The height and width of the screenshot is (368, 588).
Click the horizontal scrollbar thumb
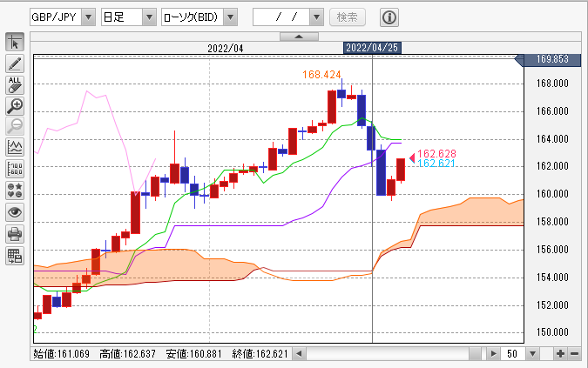(x=475, y=353)
